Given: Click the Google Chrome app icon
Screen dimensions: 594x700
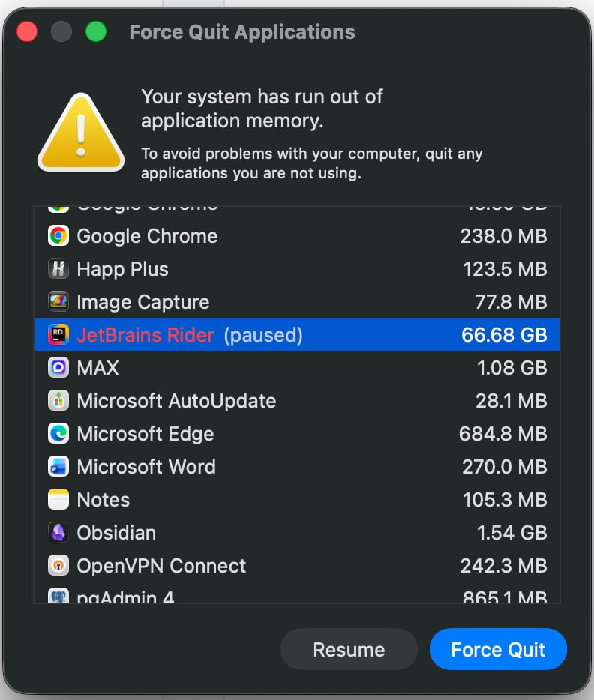Looking at the screenshot, I should coord(58,236).
